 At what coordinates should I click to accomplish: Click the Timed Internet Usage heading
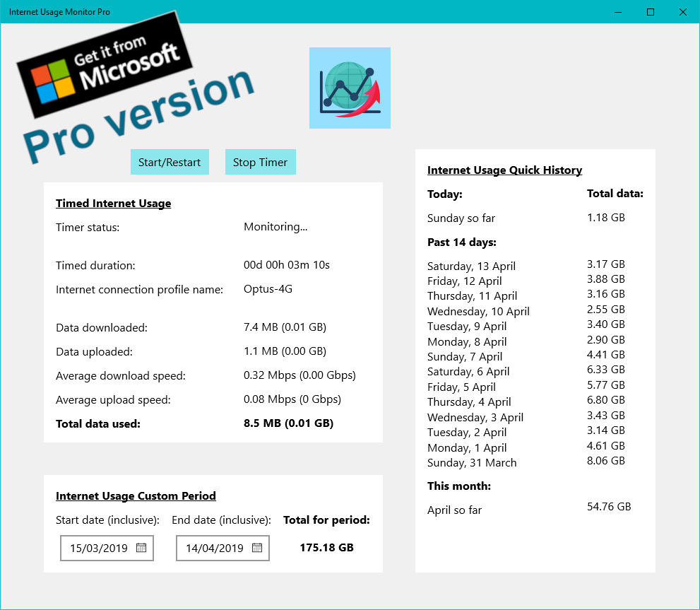pyautogui.click(x=113, y=204)
